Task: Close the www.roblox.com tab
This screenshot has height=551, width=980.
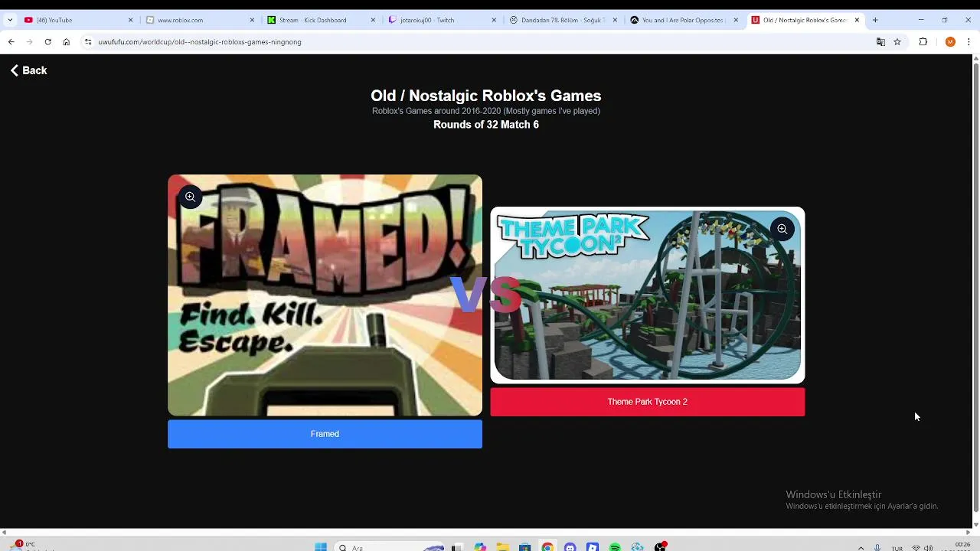Action: pyautogui.click(x=252, y=20)
